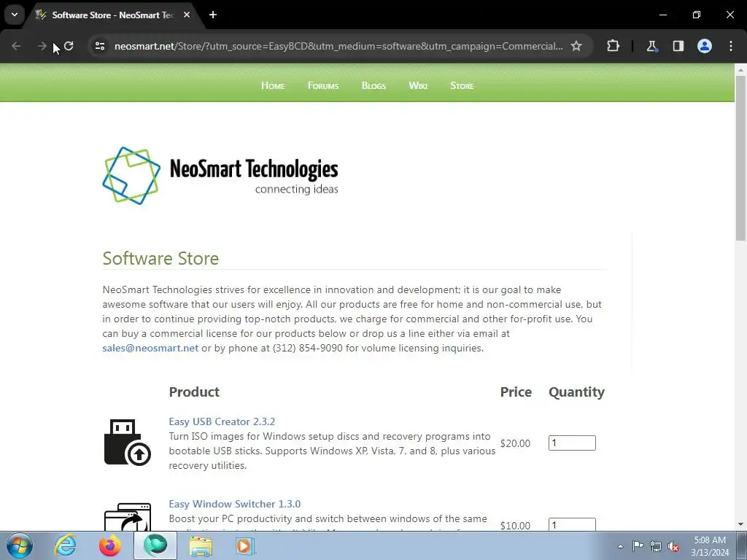Open the clock showing 5:08 AM
Image resolution: width=747 pixels, height=560 pixels.
[709, 546]
